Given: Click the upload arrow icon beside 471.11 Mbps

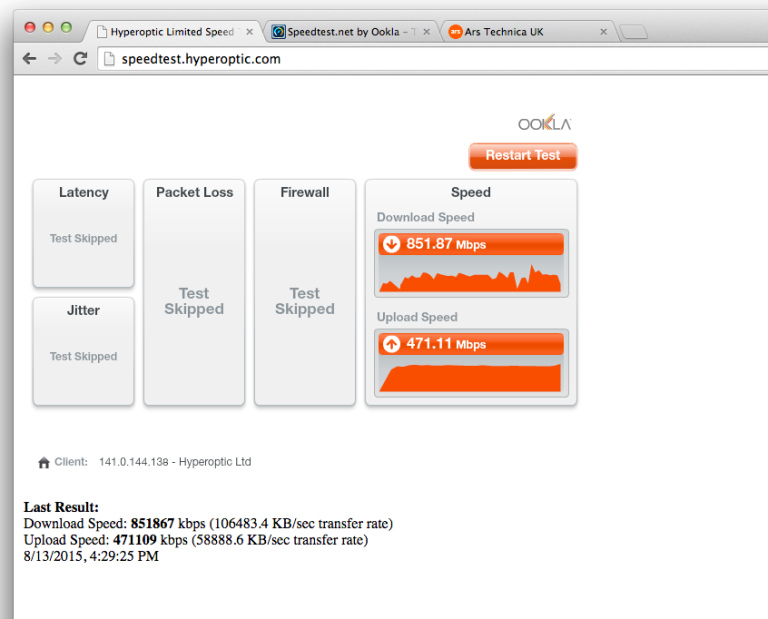Looking at the screenshot, I should click(391, 344).
